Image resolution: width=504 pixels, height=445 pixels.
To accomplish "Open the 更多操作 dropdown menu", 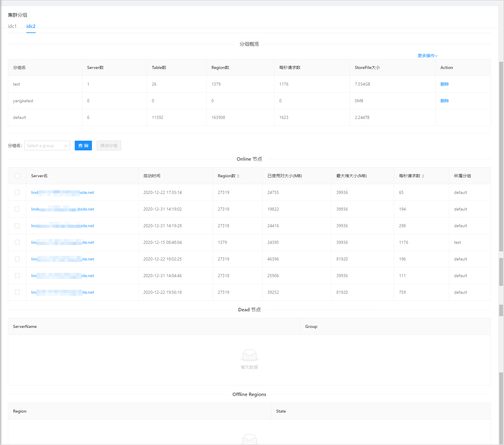I will point(427,56).
